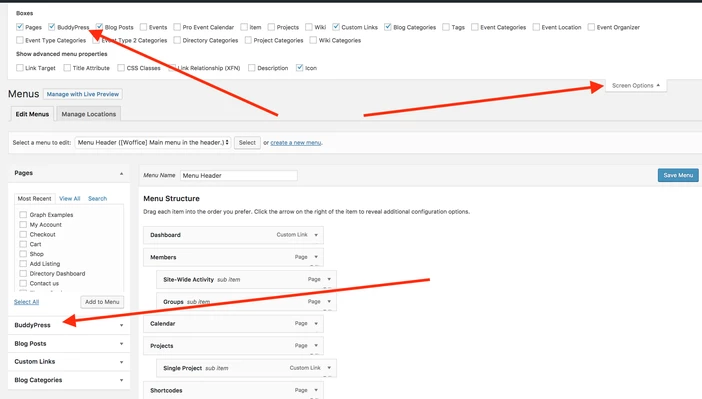Expand the Dashboard menu item arrow
This screenshot has height=399, width=702.
(x=316, y=235)
